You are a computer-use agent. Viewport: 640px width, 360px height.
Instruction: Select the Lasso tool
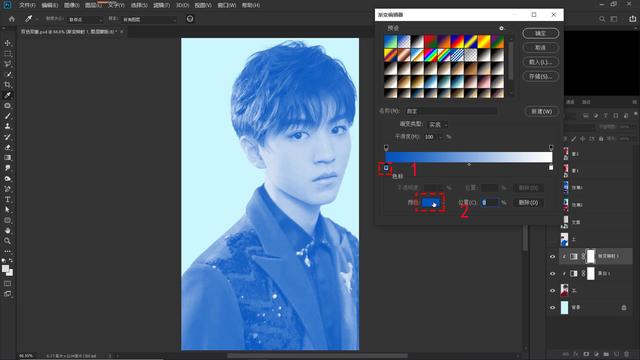click(x=7, y=64)
